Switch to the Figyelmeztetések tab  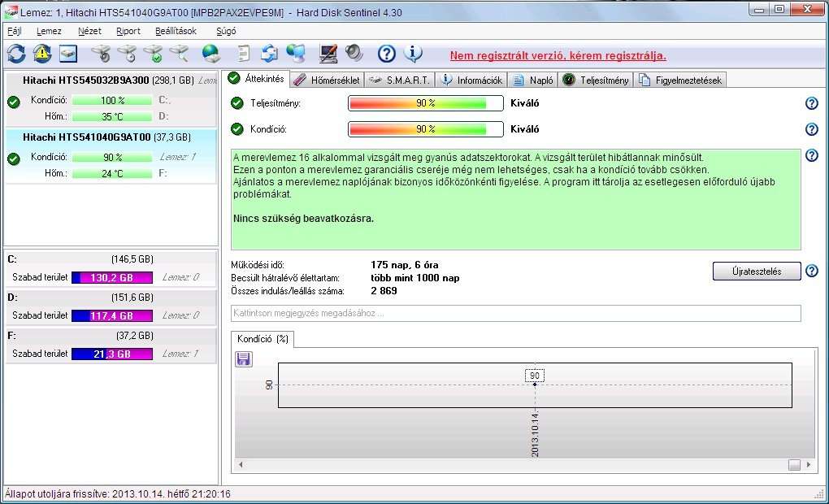click(x=680, y=80)
